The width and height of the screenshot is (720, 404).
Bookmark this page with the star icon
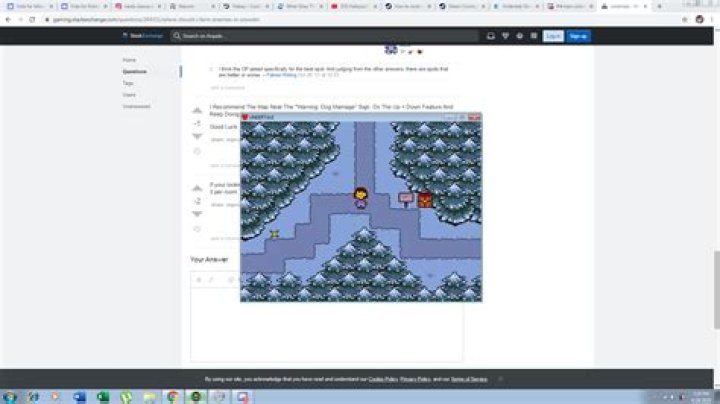click(x=685, y=20)
